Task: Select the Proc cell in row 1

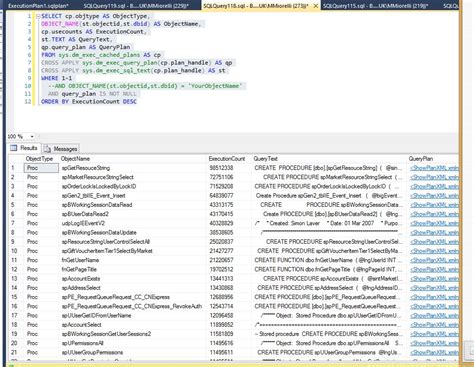Action: (42, 168)
